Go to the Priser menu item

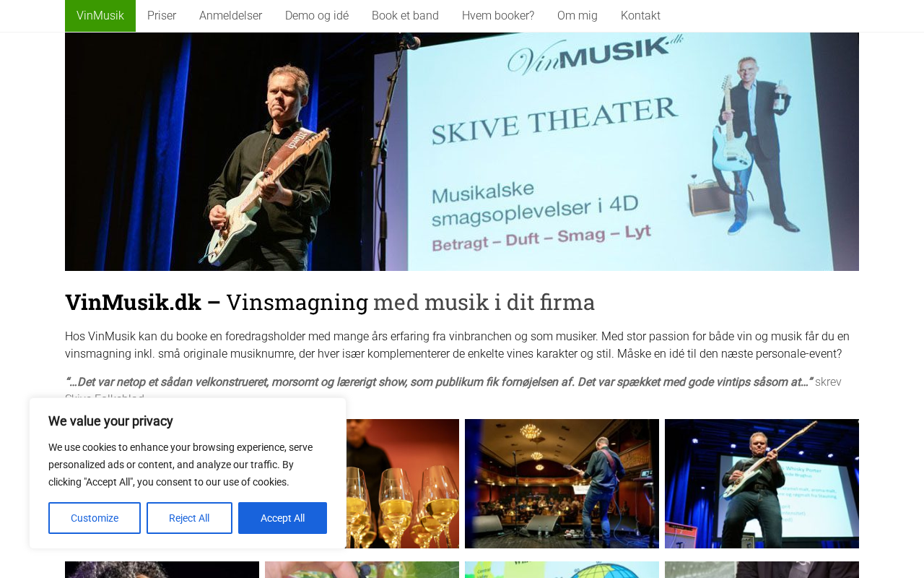(162, 16)
